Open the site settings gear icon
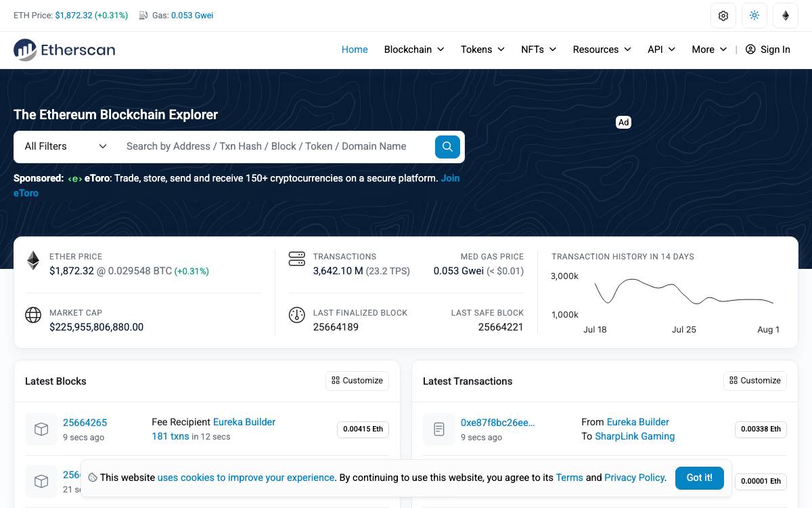 point(723,16)
